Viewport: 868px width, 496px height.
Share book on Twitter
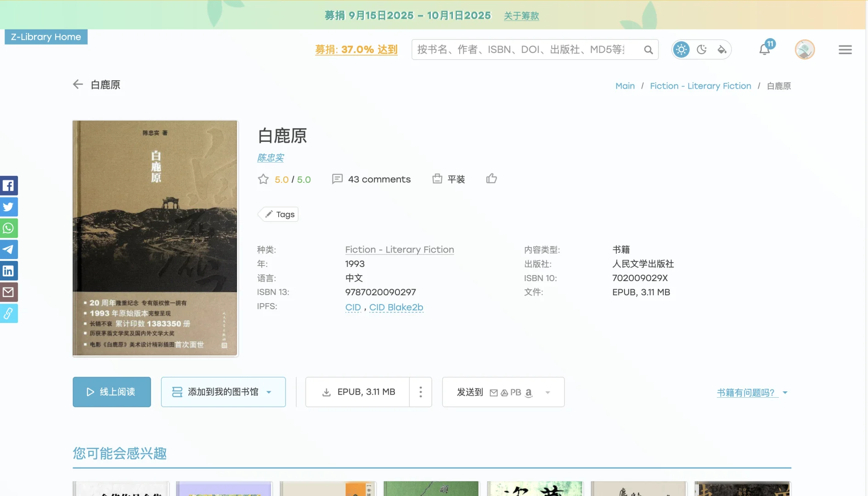click(x=9, y=207)
